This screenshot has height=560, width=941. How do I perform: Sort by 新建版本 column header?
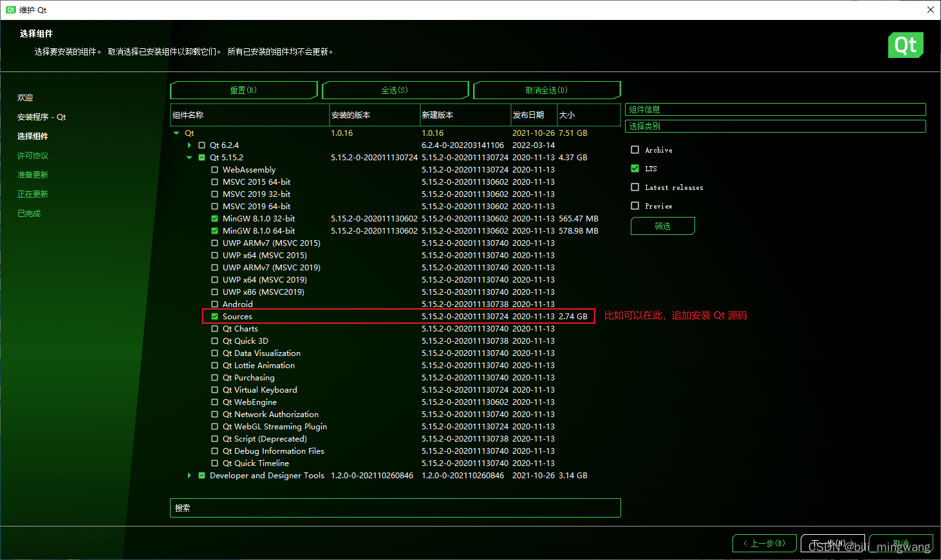click(x=465, y=115)
